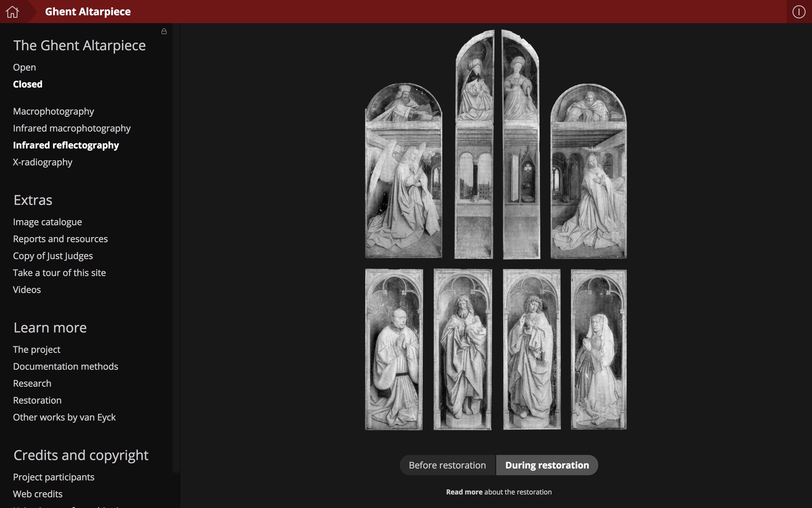Open Project participants

[54, 477]
